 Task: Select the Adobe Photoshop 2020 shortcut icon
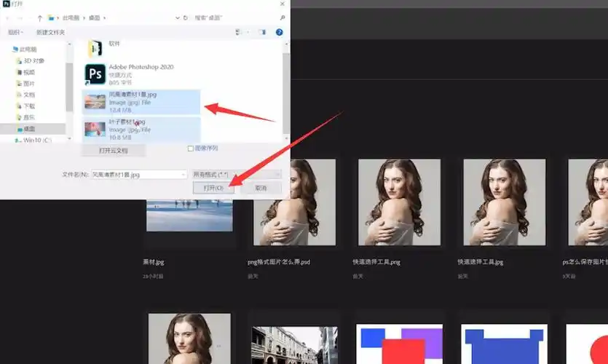tap(95, 74)
